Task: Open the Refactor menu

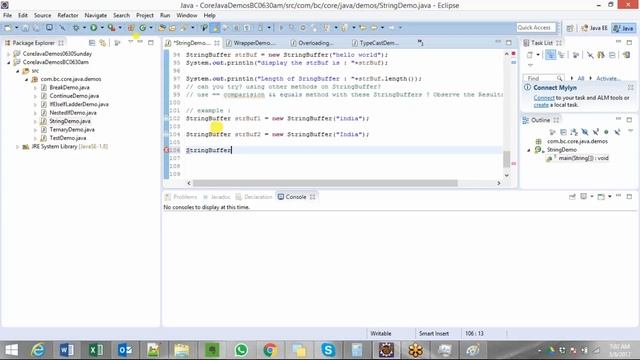Action: [x=68, y=15]
